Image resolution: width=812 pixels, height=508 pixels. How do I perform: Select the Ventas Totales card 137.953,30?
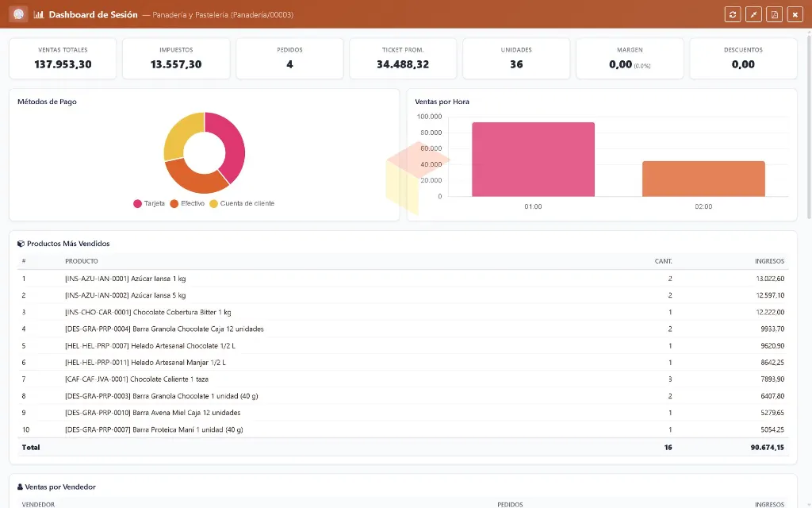click(63, 58)
